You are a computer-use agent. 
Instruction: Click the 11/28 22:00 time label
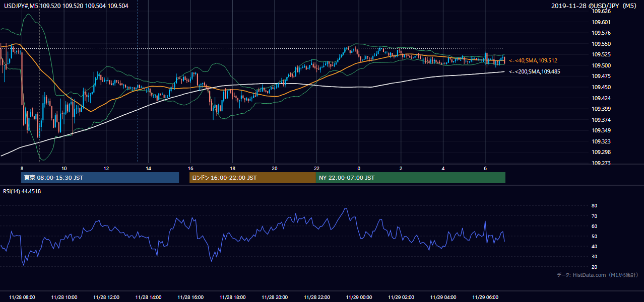317,297
